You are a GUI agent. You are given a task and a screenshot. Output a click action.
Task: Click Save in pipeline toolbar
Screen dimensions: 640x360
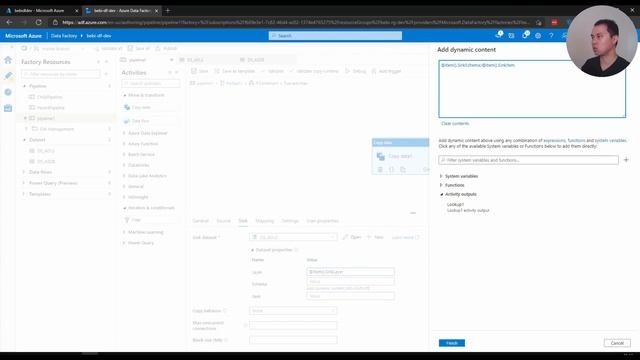(x=200, y=71)
